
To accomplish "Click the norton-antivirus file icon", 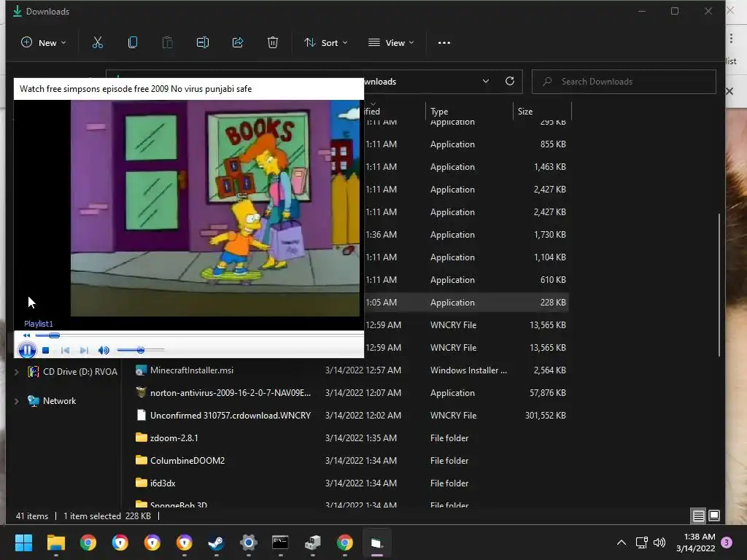I will (x=141, y=392).
